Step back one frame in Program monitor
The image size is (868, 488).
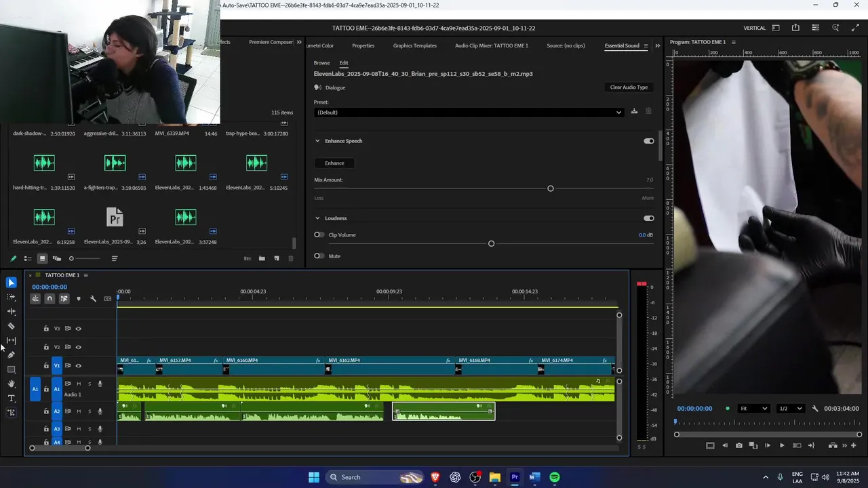(x=725, y=445)
